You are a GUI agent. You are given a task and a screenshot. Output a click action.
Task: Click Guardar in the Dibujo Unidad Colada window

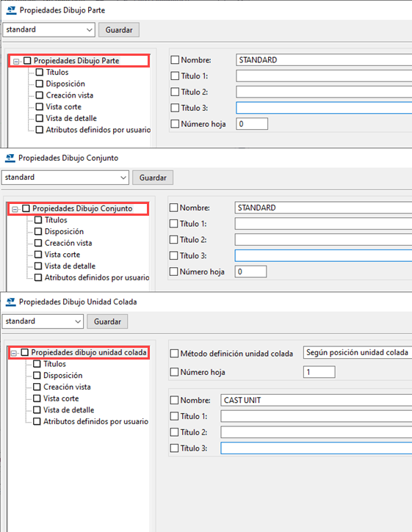point(107,321)
